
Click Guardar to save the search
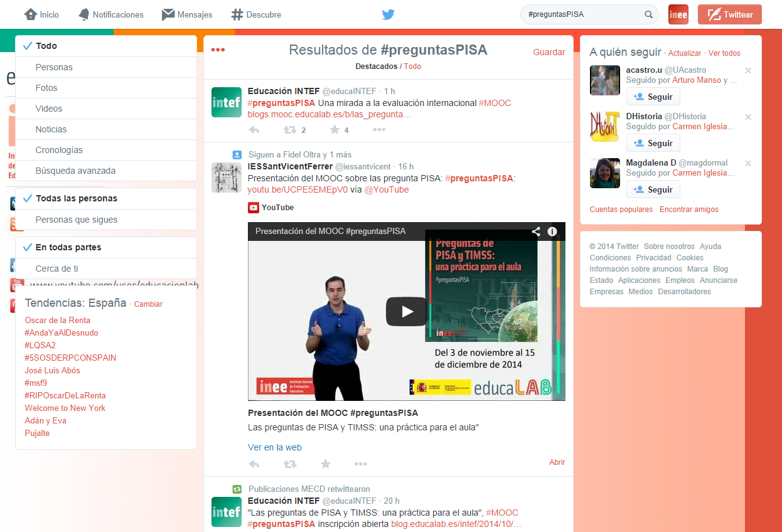[x=549, y=52]
